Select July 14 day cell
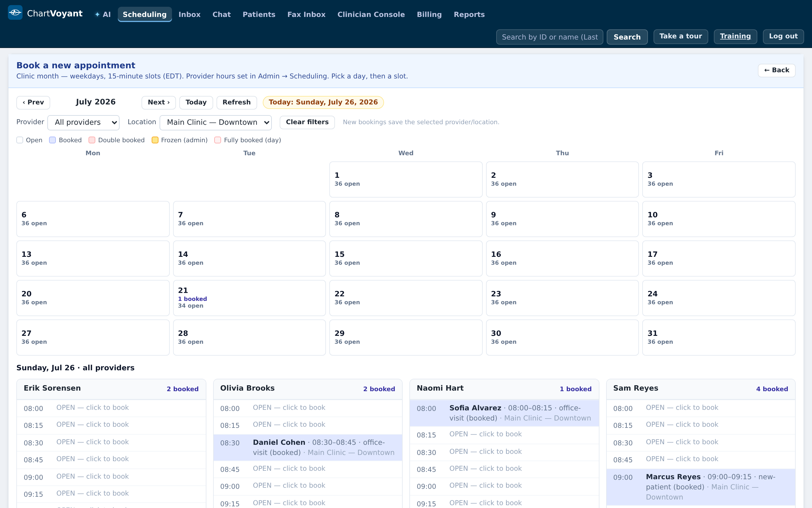 click(249, 258)
